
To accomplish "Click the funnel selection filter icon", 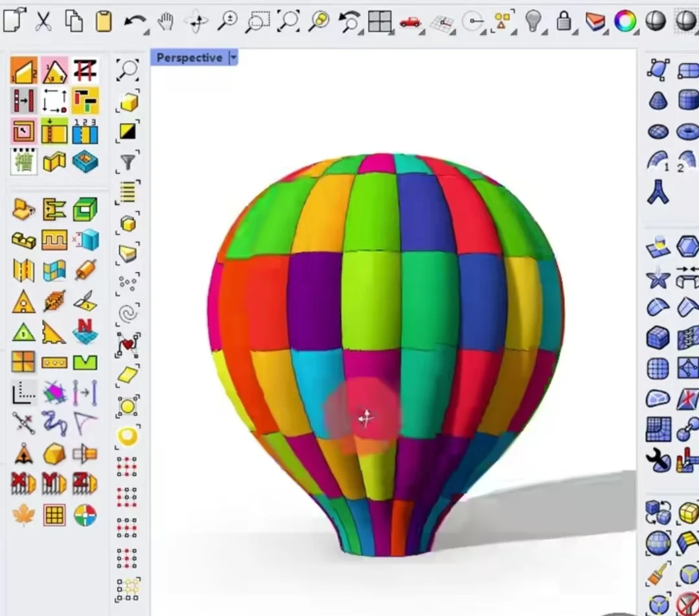I will coord(128,162).
